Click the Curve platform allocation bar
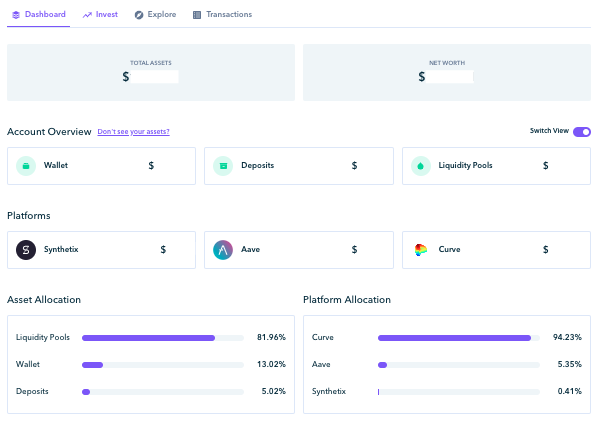This screenshot has height=424, width=601. click(x=459, y=338)
